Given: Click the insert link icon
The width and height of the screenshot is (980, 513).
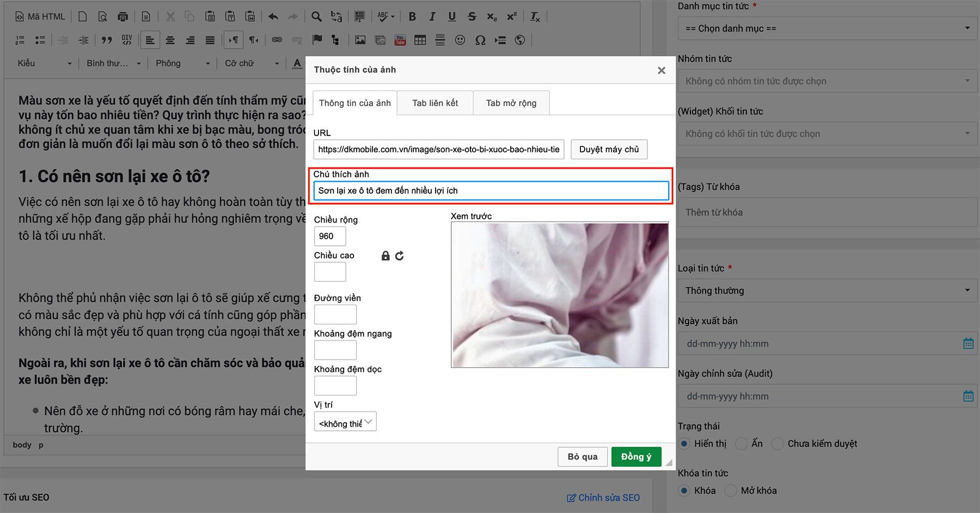Looking at the screenshot, I should click(x=277, y=40).
